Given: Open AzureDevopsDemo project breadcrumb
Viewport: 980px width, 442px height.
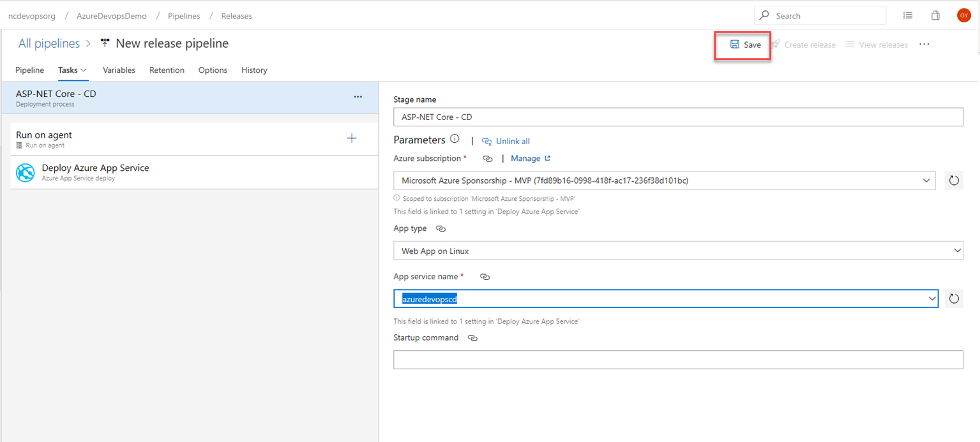Looking at the screenshot, I should click(111, 16).
